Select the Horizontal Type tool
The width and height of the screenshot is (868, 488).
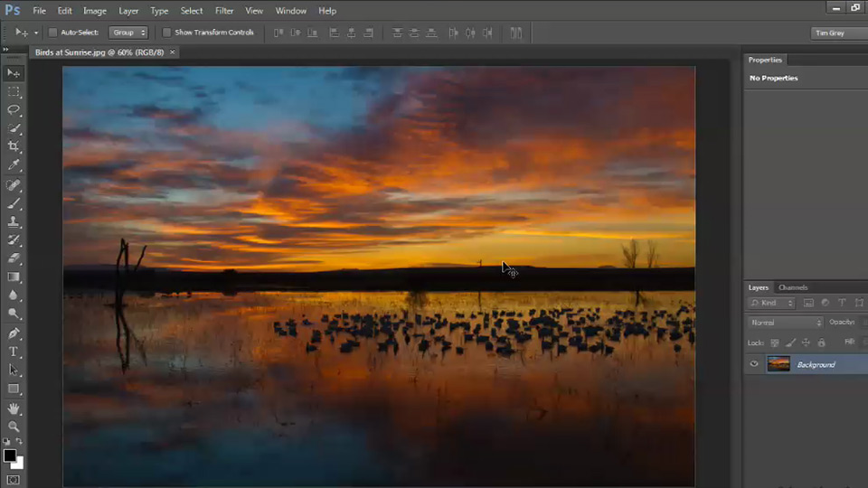coord(14,352)
